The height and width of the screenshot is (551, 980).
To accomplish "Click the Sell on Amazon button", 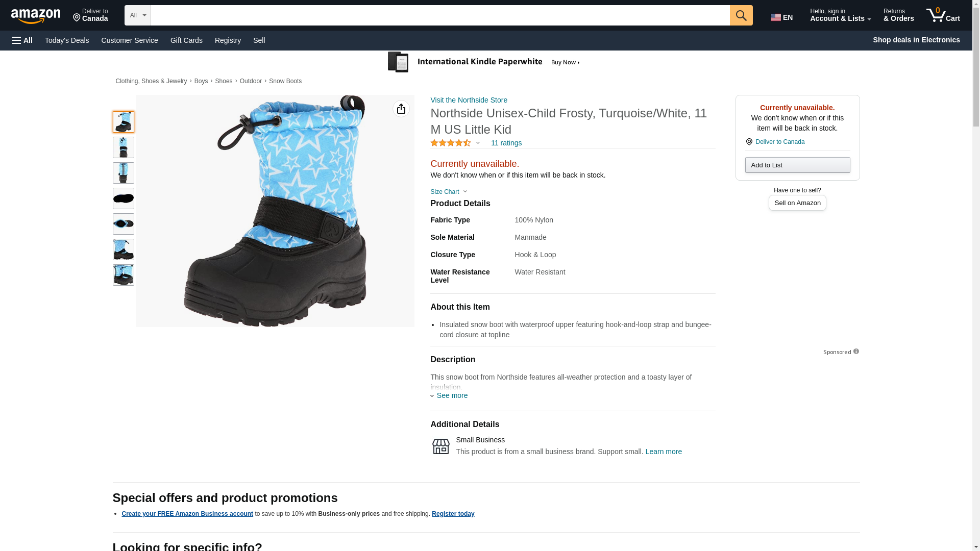I will [x=797, y=203].
